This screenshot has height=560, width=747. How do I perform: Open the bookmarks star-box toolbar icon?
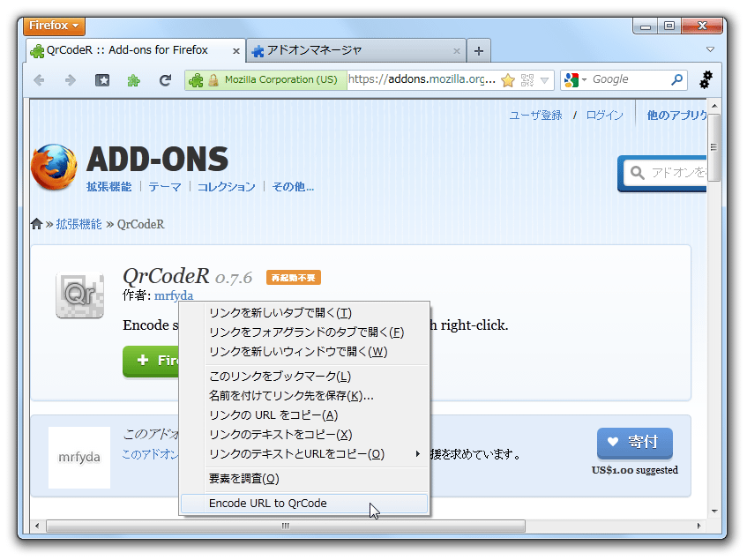click(x=102, y=80)
